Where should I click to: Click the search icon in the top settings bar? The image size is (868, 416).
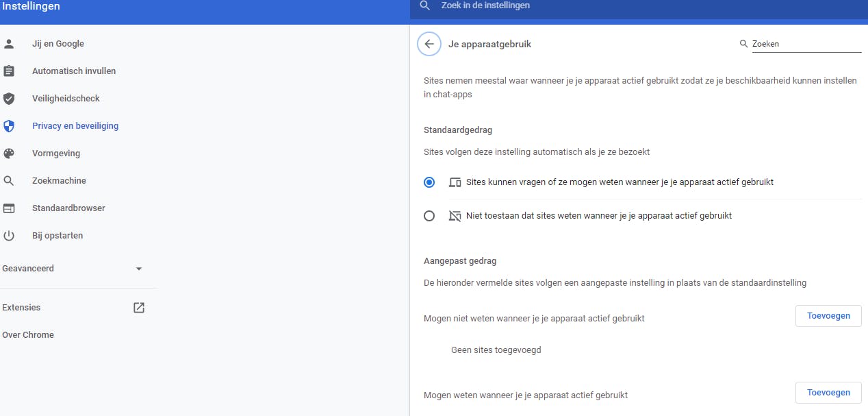[x=425, y=5]
